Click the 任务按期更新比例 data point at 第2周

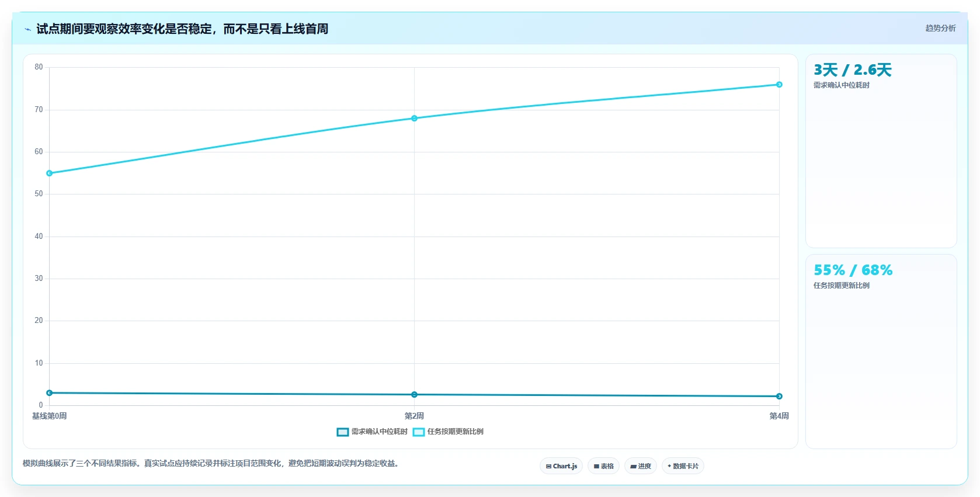pos(414,119)
